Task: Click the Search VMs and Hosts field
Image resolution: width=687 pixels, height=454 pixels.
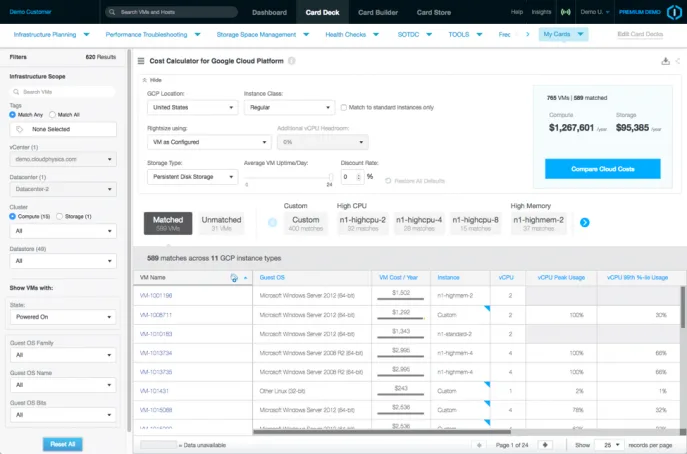Action: [x=171, y=12]
